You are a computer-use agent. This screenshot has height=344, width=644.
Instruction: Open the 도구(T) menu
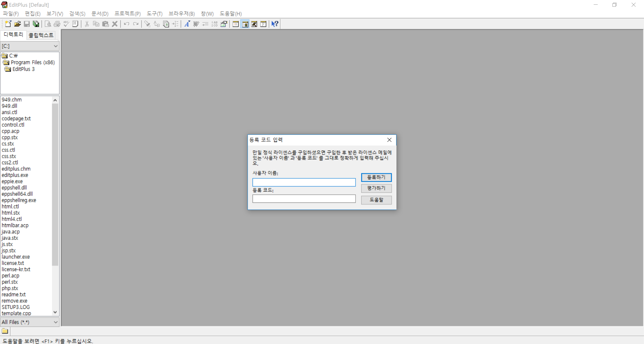pos(155,14)
